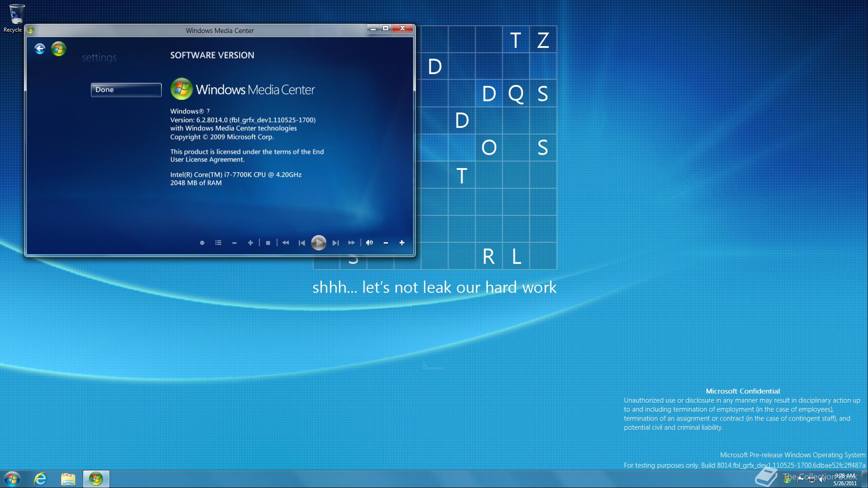
Task: Skip to previous with the skip-back button
Action: 302,243
